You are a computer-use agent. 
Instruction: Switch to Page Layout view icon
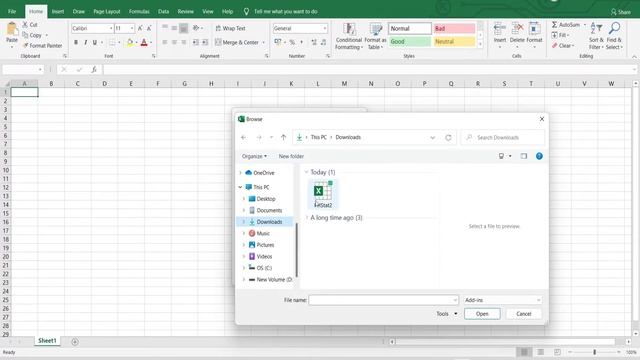(x=540, y=352)
